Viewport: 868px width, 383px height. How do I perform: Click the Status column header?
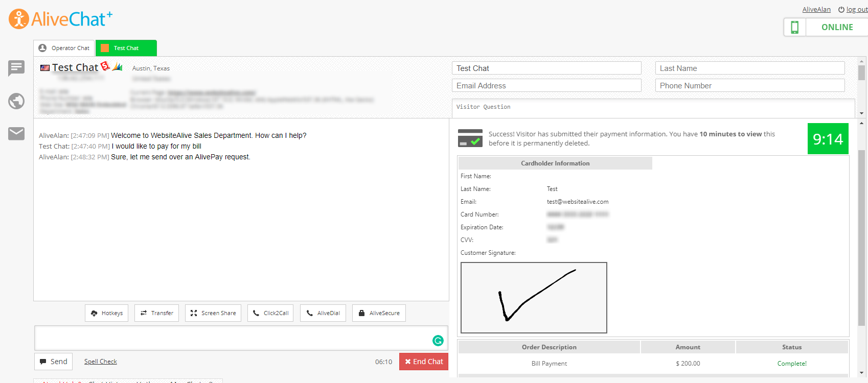[x=792, y=347]
